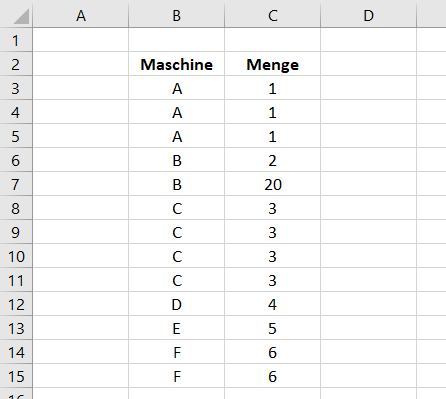The height and width of the screenshot is (399, 446).
Task: Select cell C4 with value 1
Action: tap(273, 112)
